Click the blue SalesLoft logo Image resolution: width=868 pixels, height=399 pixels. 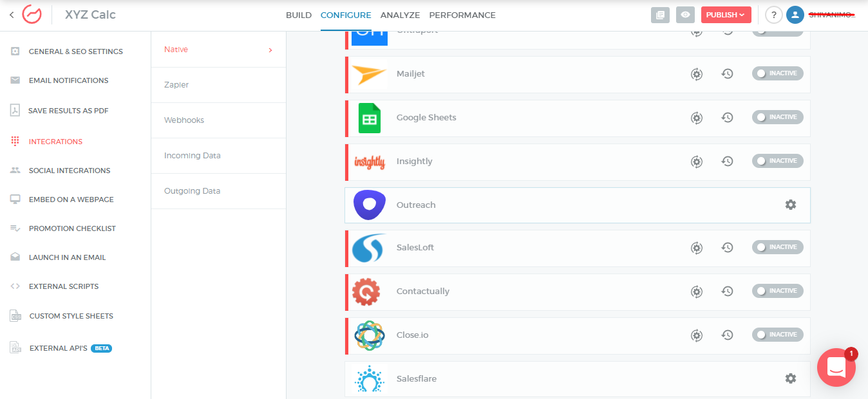pos(369,248)
